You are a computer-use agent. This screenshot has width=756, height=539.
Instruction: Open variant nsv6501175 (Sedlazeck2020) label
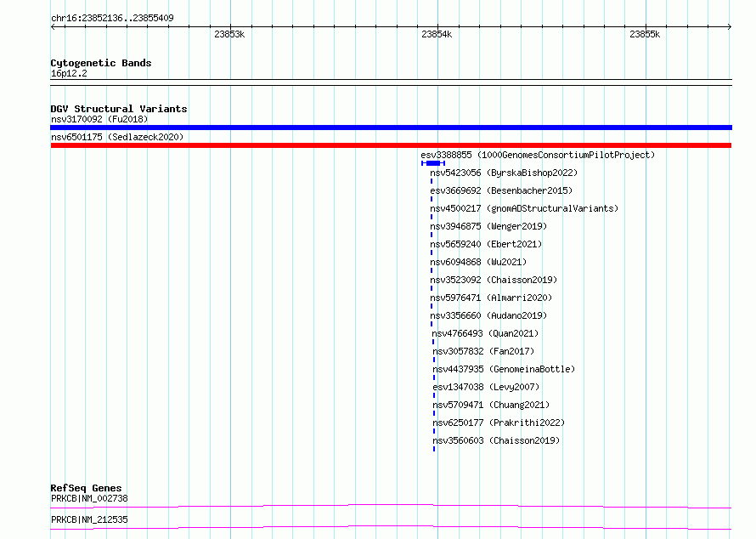click(117, 137)
